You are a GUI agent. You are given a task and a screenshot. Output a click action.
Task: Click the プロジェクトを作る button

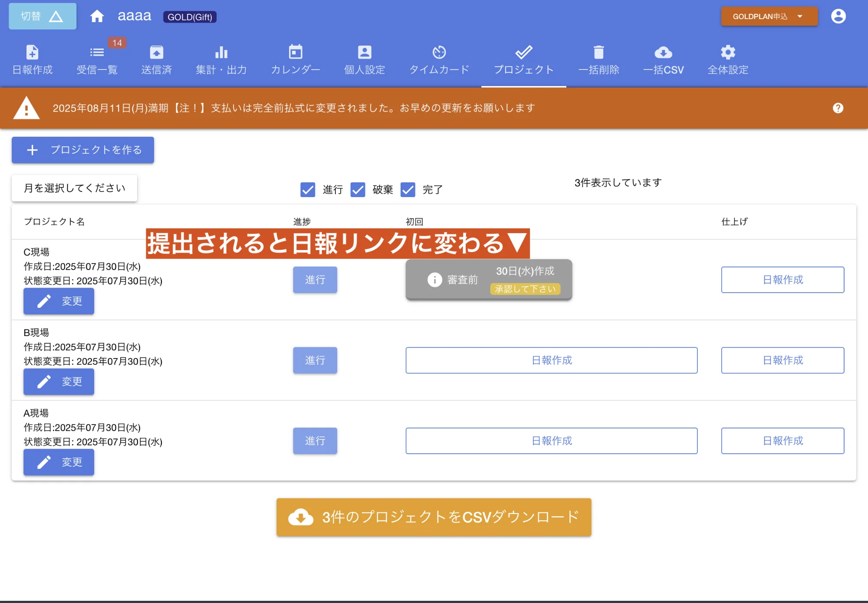tap(82, 150)
